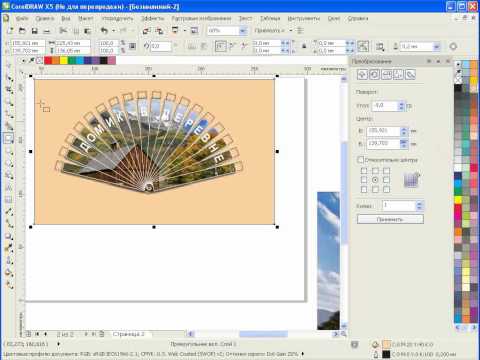The width and height of the screenshot is (480, 360).
Task: Click the Undo arrow icon
Action: (x=105, y=31)
